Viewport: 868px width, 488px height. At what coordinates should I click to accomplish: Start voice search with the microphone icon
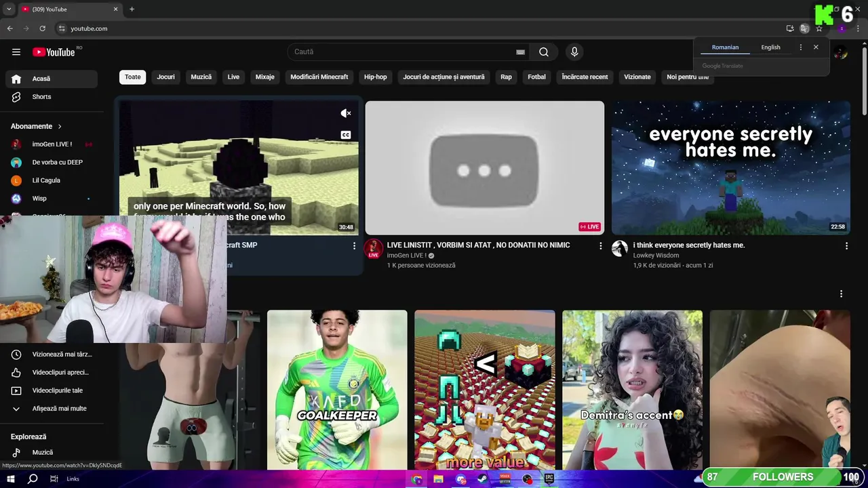(574, 52)
